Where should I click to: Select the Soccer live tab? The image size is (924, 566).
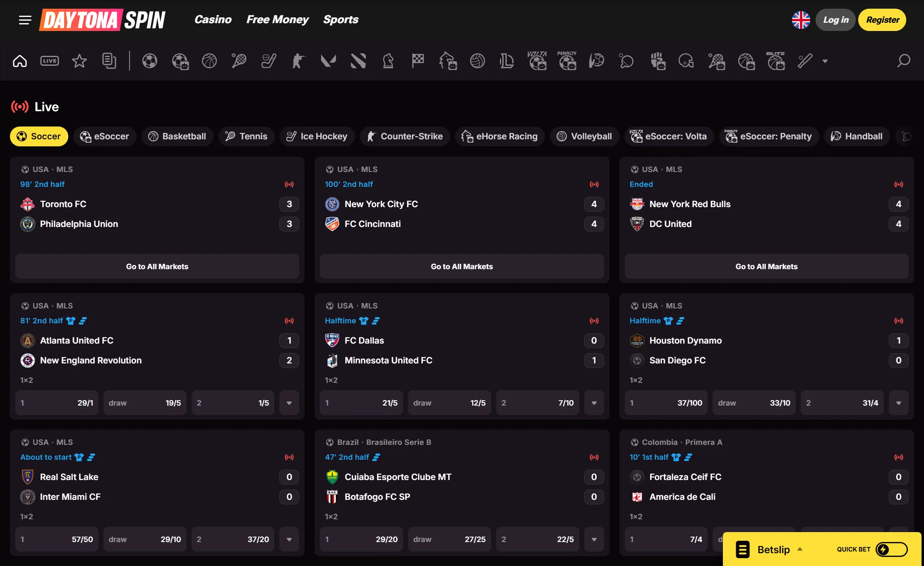39,136
